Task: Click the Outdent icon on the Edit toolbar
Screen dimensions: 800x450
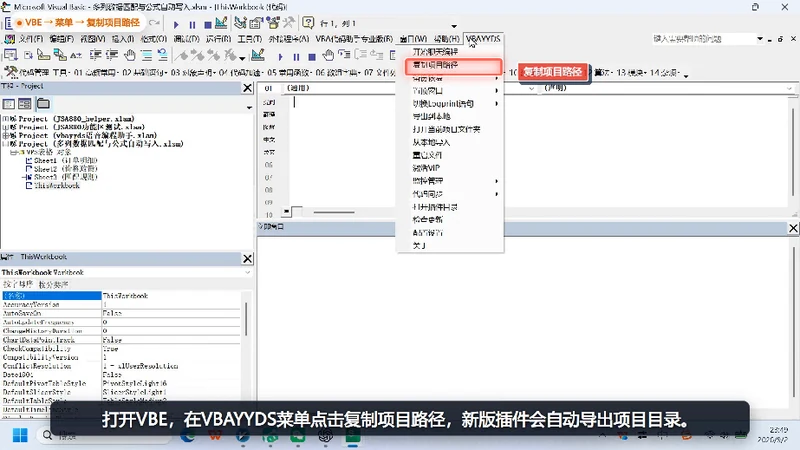Action: tap(112, 55)
